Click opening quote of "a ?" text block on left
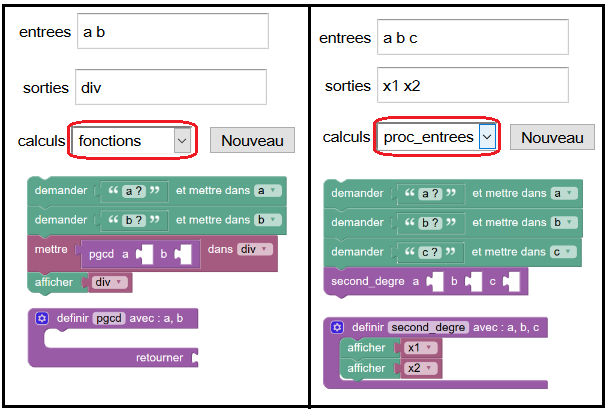 (x=113, y=190)
